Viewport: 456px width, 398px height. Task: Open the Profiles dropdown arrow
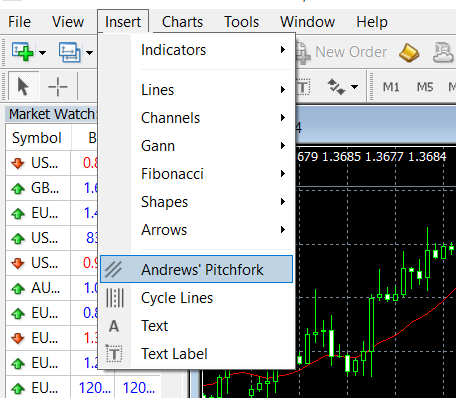89,52
